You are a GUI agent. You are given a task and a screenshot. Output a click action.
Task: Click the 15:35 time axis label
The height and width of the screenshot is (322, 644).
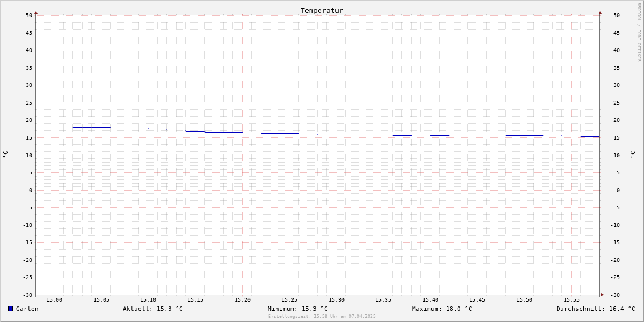click(383, 300)
